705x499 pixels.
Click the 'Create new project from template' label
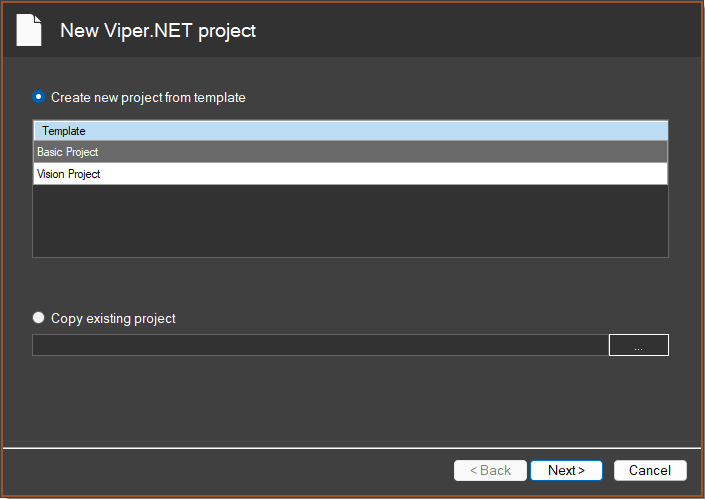pos(148,98)
